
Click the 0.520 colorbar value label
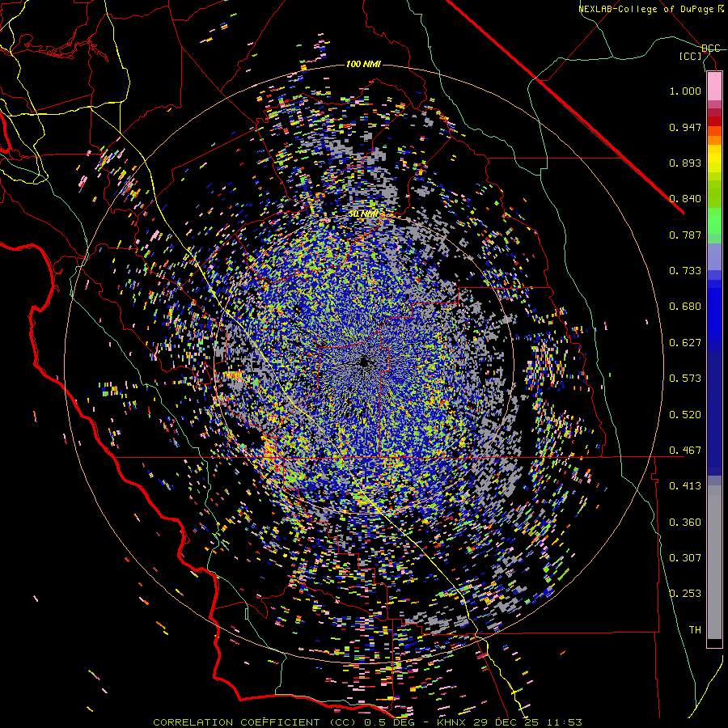click(685, 415)
